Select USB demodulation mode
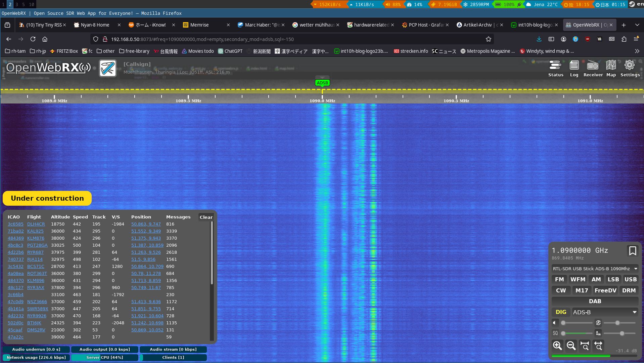 click(x=630, y=279)
